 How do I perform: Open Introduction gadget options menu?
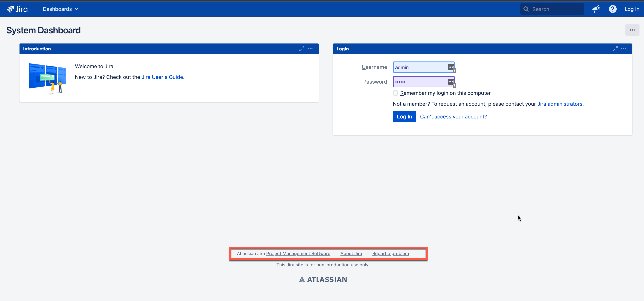(x=310, y=49)
